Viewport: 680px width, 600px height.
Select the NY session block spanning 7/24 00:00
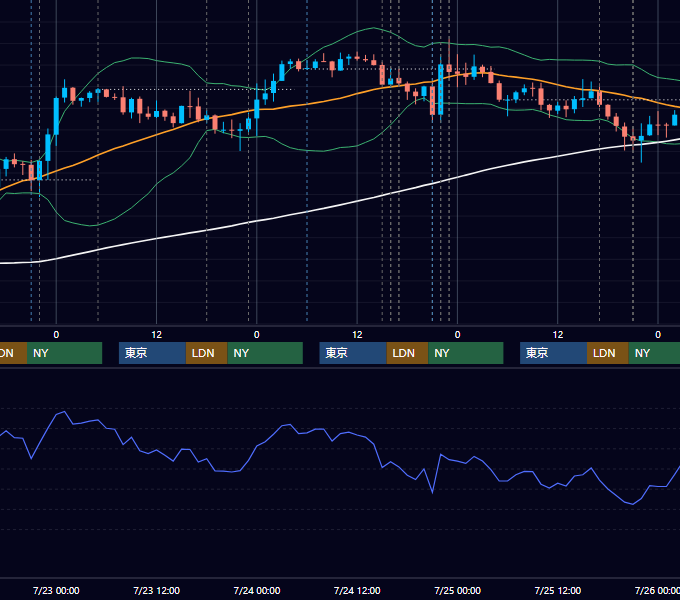(265, 353)
